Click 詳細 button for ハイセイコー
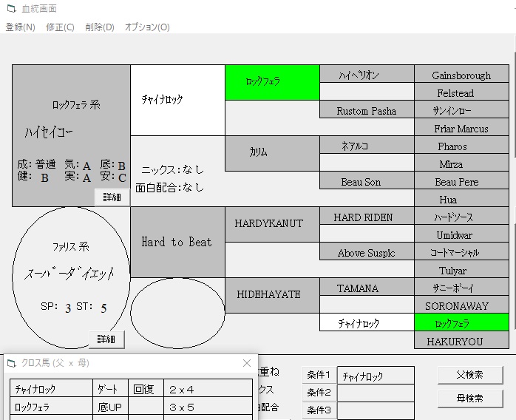Screen dimensions: 516x420 [112, 197]
